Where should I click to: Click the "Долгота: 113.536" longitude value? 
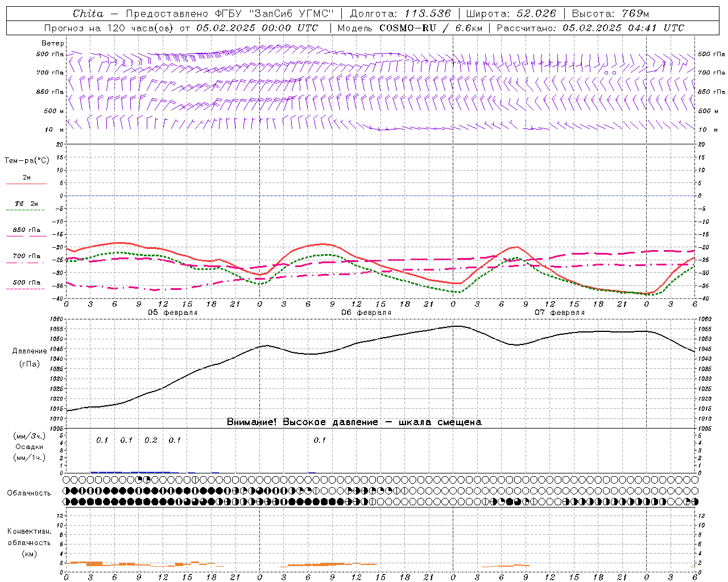click(400, 14)
